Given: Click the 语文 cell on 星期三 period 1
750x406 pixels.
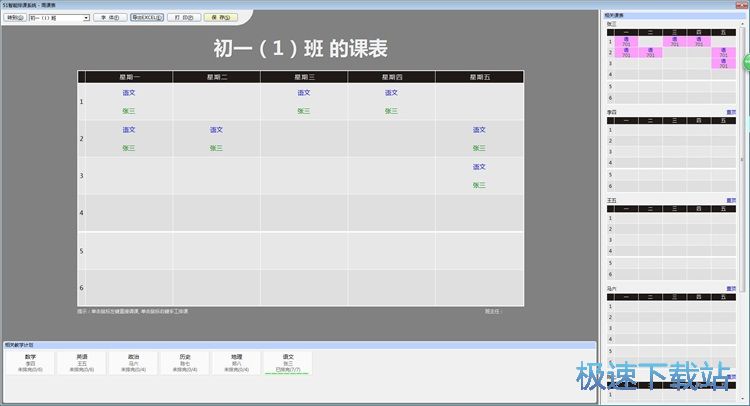Looking at the screenshot, I should click(x=304, y=102).
